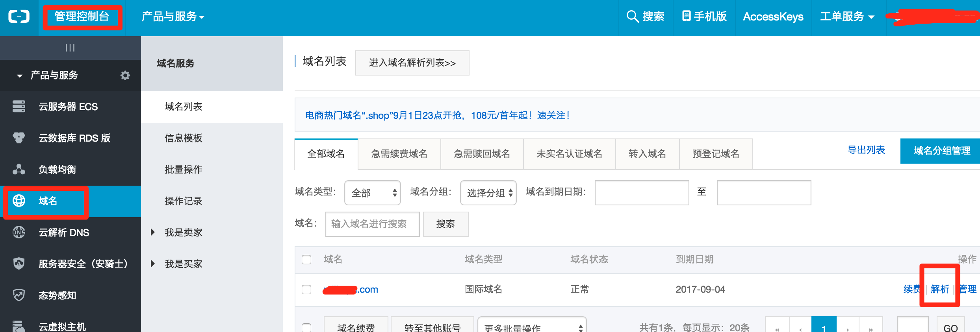
Task: Click 管理 for the .com domain
Action: pos(968,289)
